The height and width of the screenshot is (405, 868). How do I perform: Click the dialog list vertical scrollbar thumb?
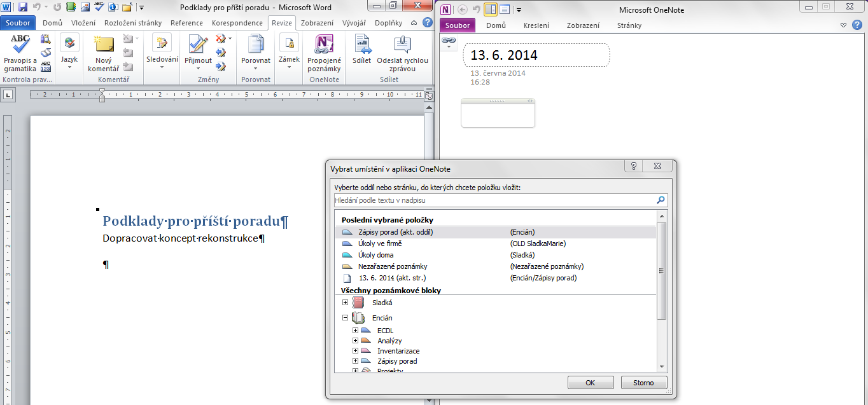click(662, 270)
